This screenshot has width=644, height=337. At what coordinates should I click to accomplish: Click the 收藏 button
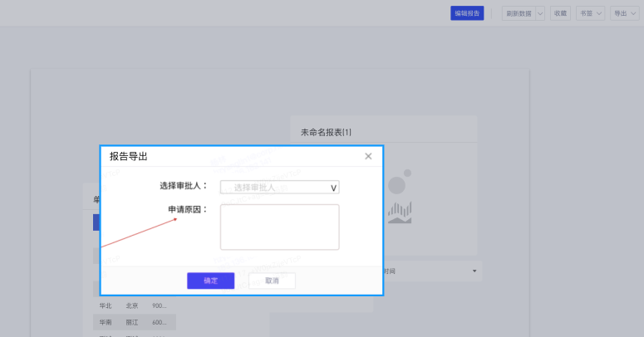pyautogui.click(x=560, y=13)
